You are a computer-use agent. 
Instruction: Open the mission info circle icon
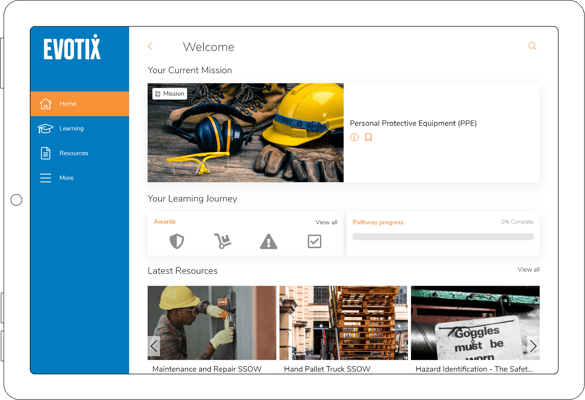coord(354,137)
